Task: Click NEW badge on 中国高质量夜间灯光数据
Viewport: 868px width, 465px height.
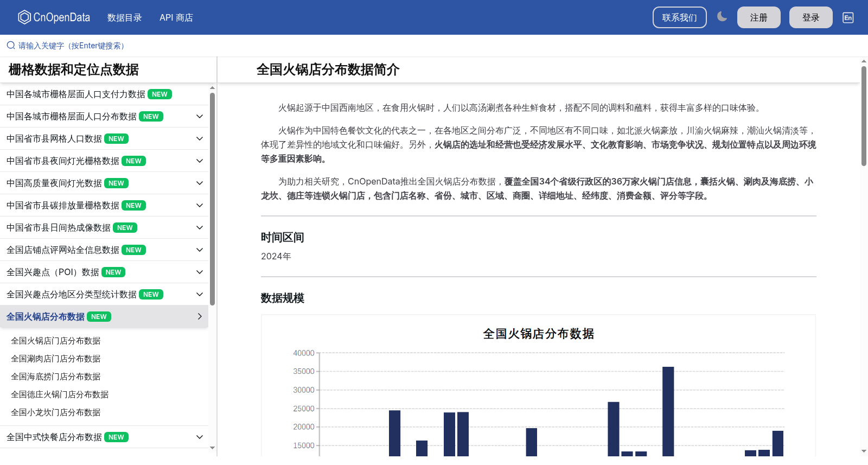Action: [116, 183]
